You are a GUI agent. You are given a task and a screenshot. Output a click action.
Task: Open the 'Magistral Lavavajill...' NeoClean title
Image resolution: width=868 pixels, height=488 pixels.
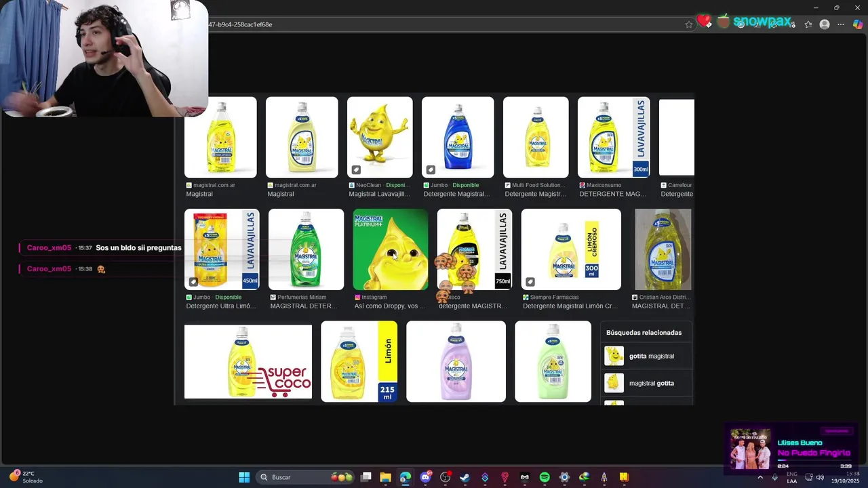[x=379, y=194]
